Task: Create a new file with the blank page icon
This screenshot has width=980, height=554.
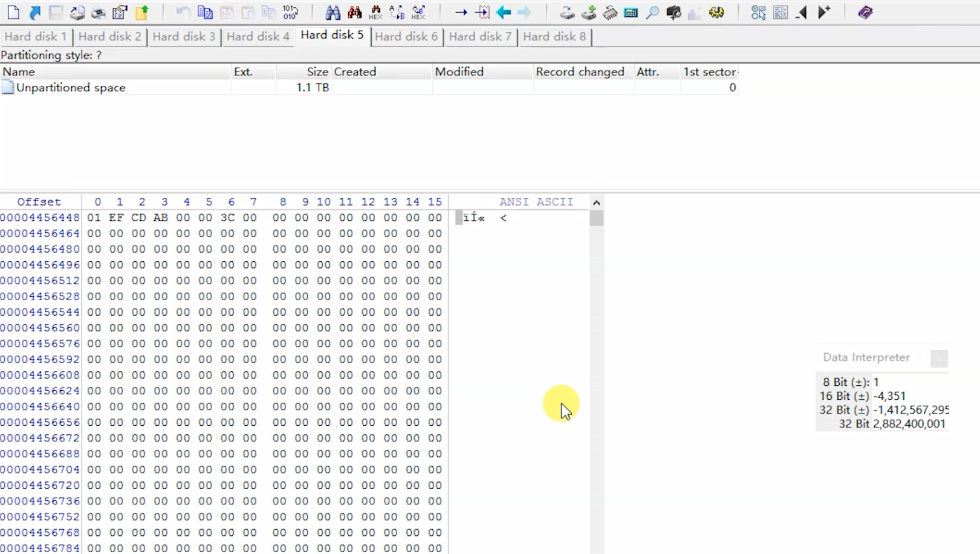Action: tap(13, 12)
